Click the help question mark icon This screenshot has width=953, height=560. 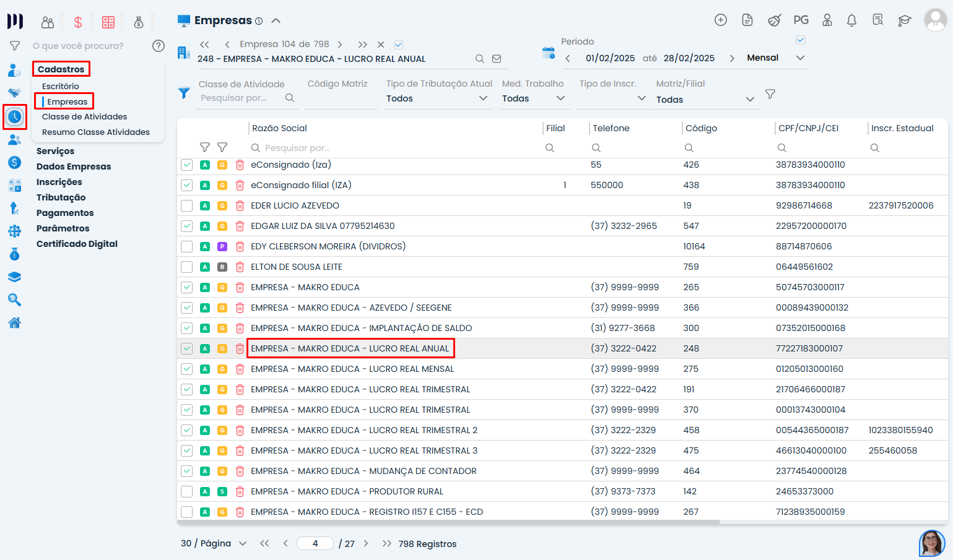tap(159, 46)
